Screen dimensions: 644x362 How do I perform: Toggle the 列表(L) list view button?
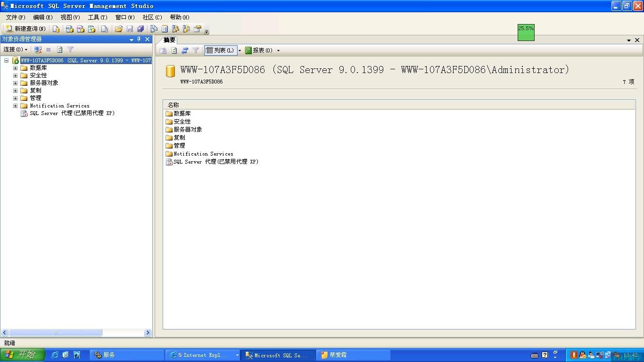(x=220, y=50)
